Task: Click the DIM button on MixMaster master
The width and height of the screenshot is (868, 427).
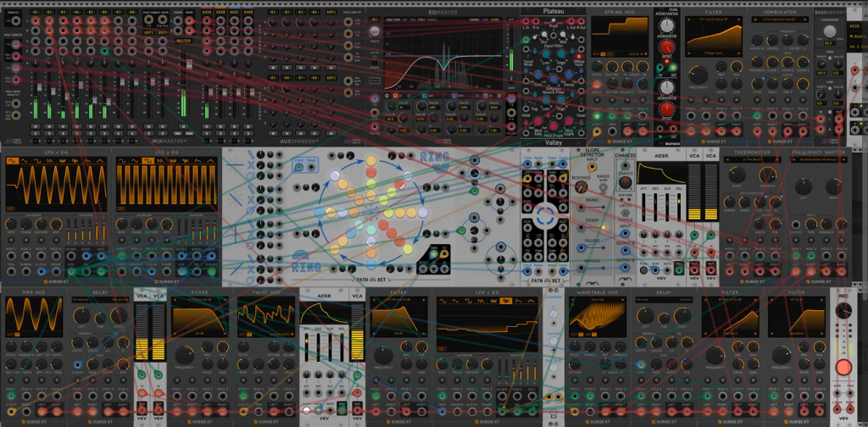Action: click(178, 134)
